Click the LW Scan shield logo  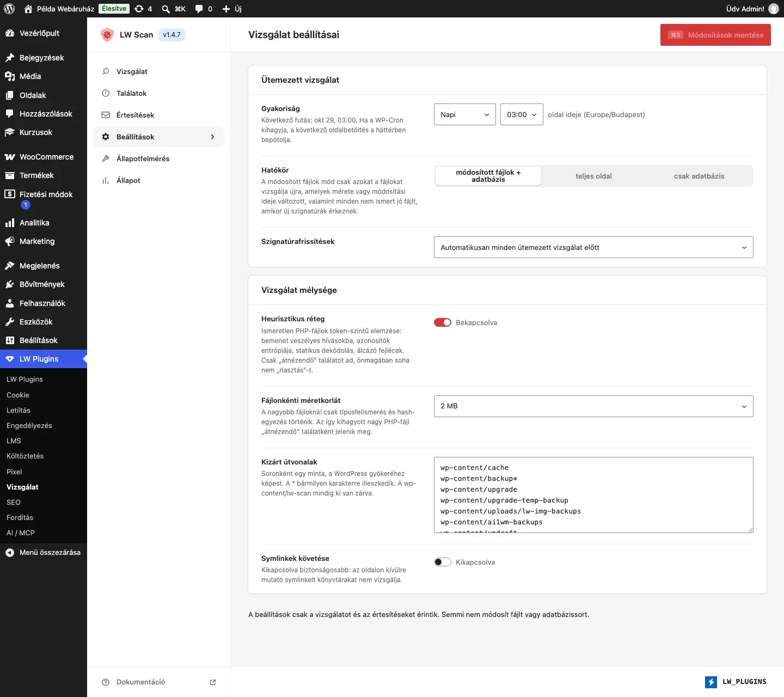click(107, 35)
